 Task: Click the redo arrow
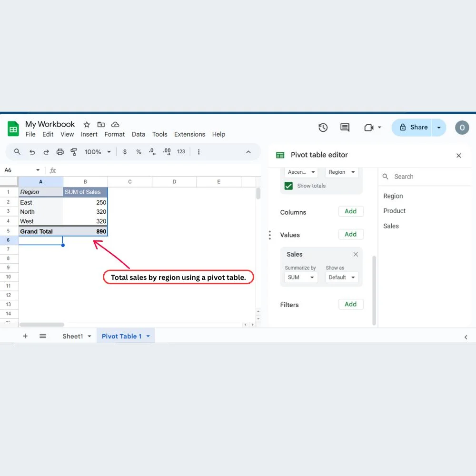pyautogui.click(x=46, y=152)
